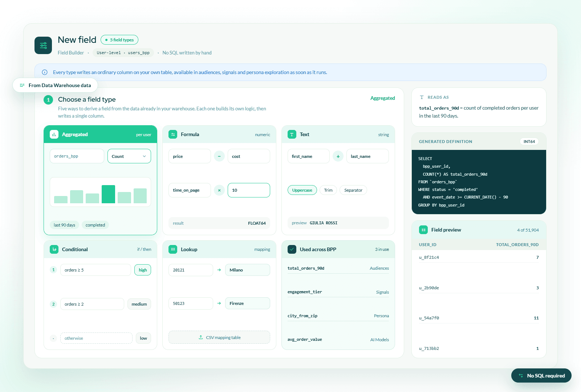Click the Field preview table icon

423,230
